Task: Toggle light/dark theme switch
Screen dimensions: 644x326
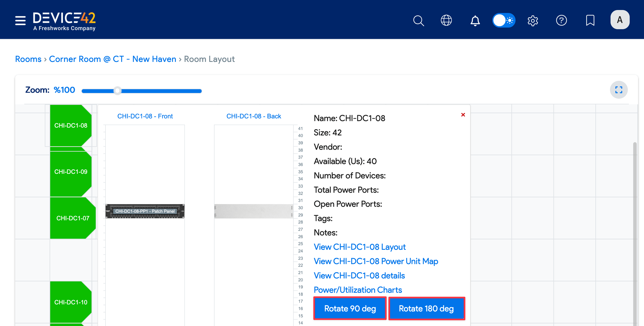Action: 504,20
